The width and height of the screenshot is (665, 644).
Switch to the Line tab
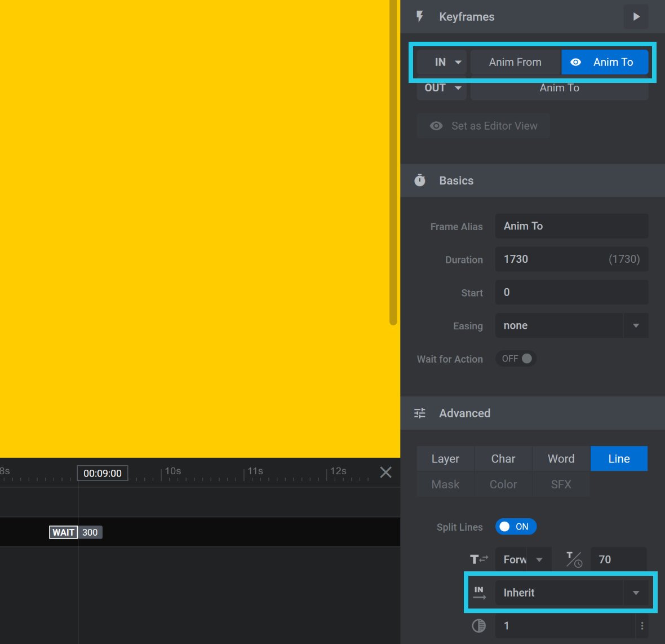pos(619,458)
